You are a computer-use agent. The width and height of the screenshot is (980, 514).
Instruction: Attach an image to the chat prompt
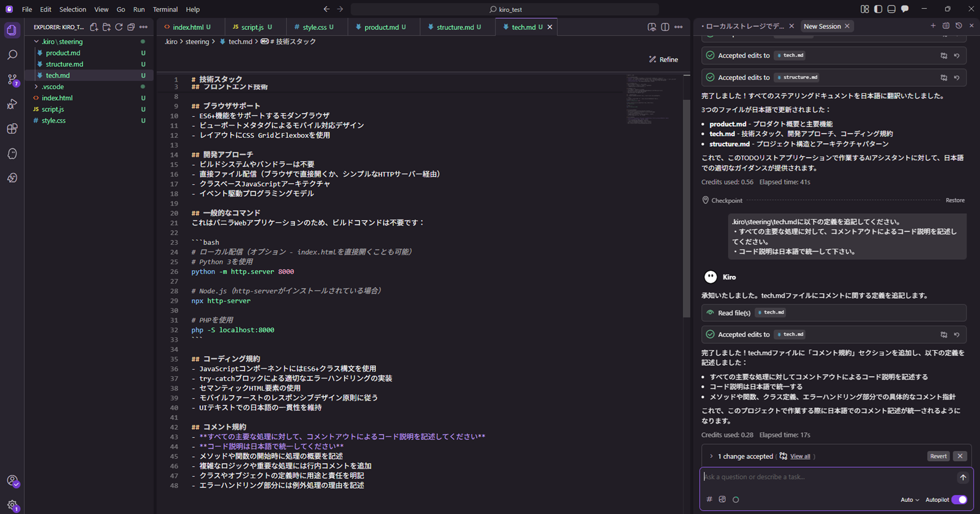pos(722,499)
